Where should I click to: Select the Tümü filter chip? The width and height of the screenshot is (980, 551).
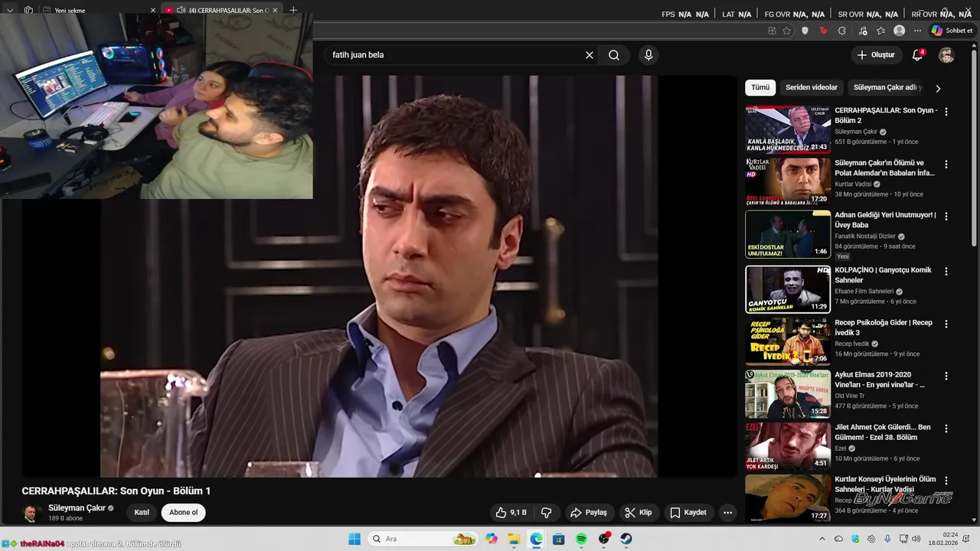[x=760, y=87]
